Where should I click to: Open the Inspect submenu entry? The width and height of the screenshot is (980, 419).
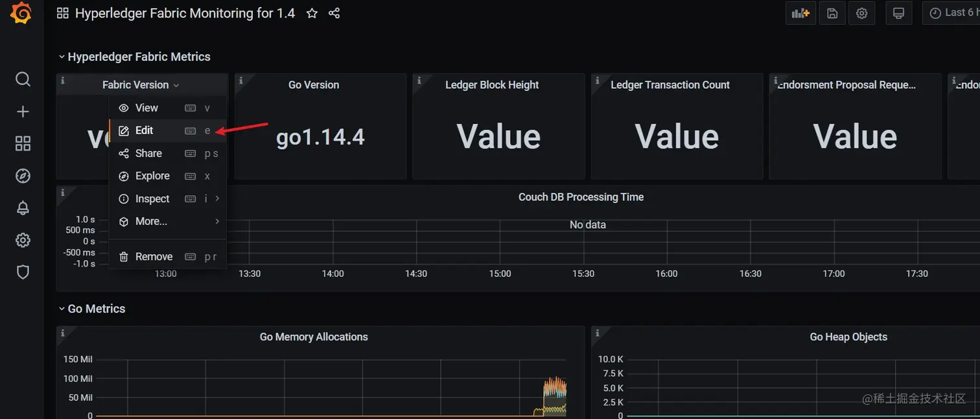[168, 198]
